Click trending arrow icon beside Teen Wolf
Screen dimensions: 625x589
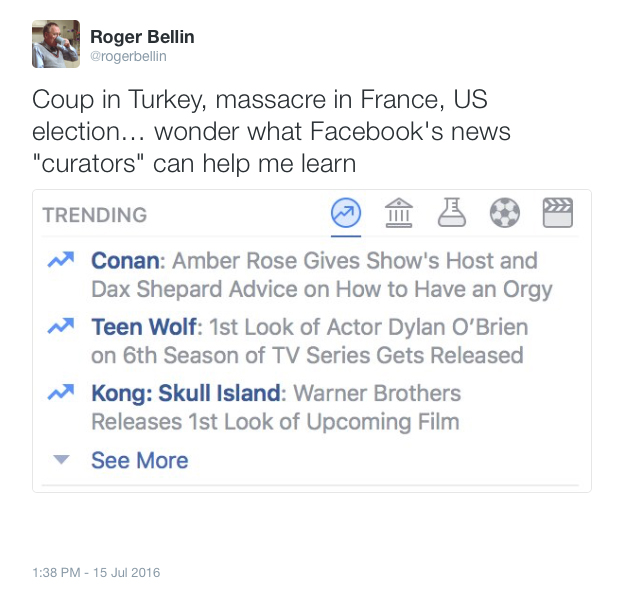coord(61,326)
